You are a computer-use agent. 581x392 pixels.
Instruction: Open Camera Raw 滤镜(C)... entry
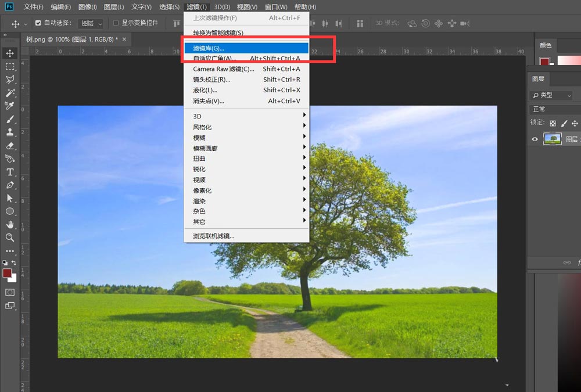(223, 69)
